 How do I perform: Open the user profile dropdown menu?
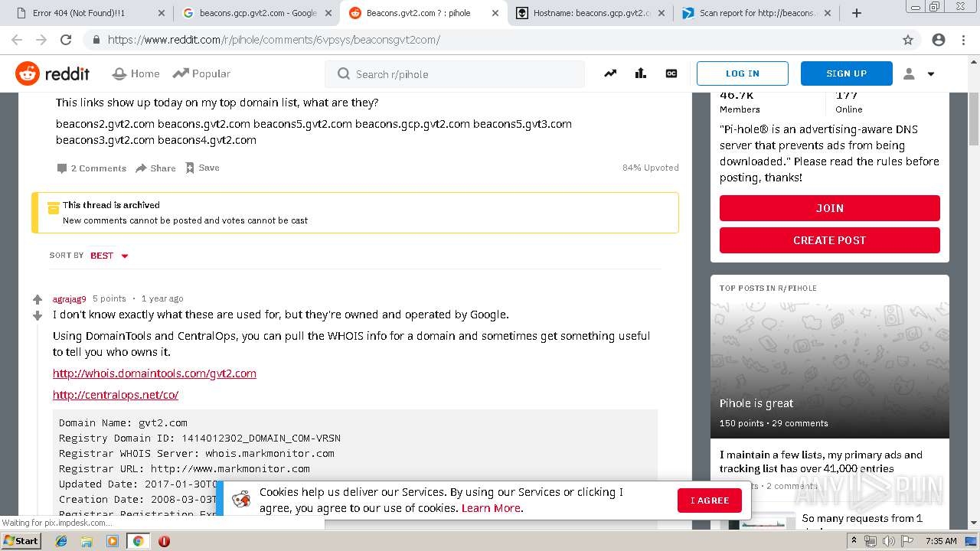click(x=919, y=73)
